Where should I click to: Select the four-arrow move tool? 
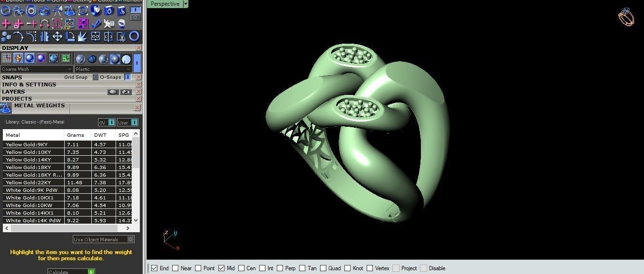[57, 37]
